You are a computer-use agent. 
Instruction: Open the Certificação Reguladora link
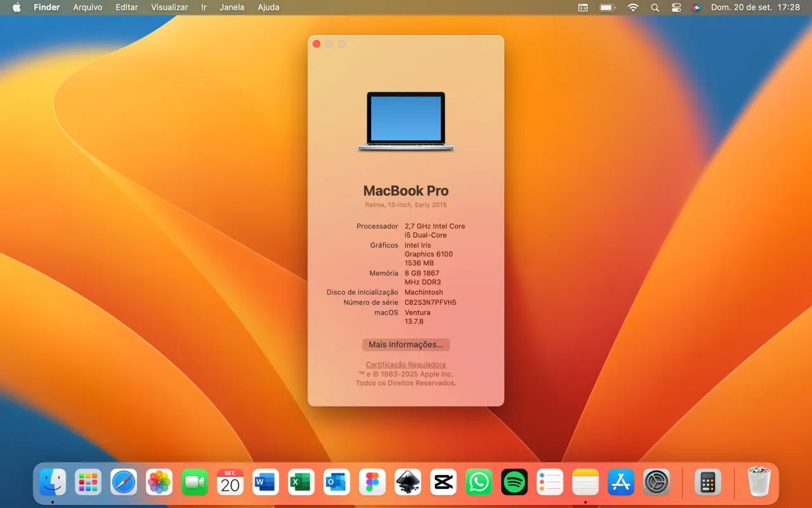[x=406, y=364]
